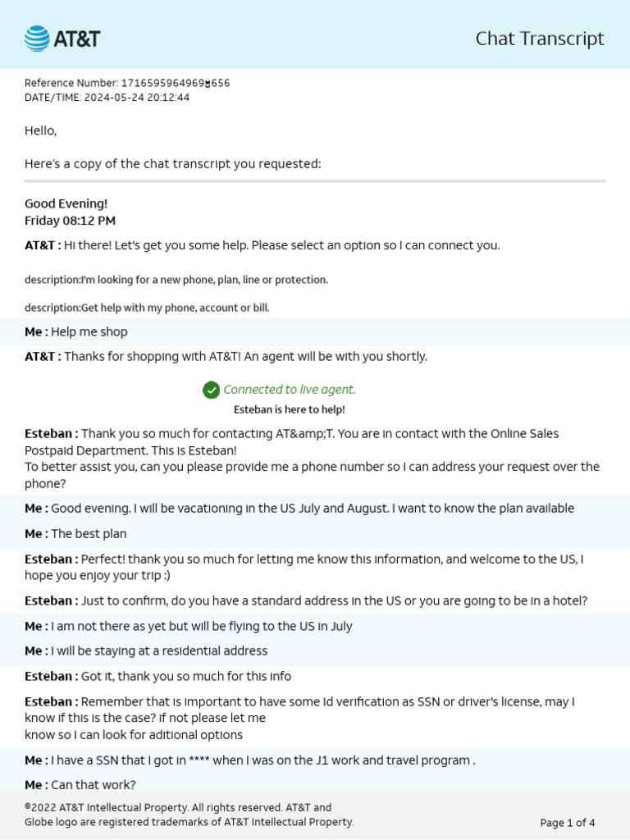Click the 'Page 1 of 4' indicator
630x840 pixels.
567,823
